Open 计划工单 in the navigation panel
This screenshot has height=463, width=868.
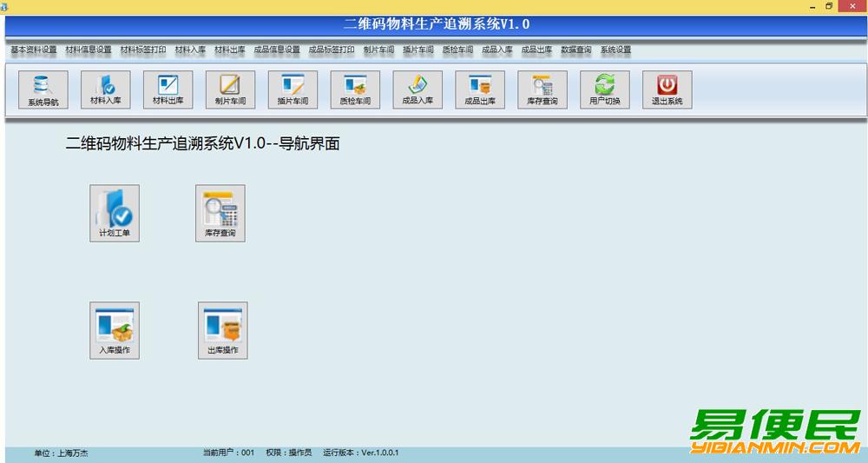pyautogui.click(x=115, y=213)
